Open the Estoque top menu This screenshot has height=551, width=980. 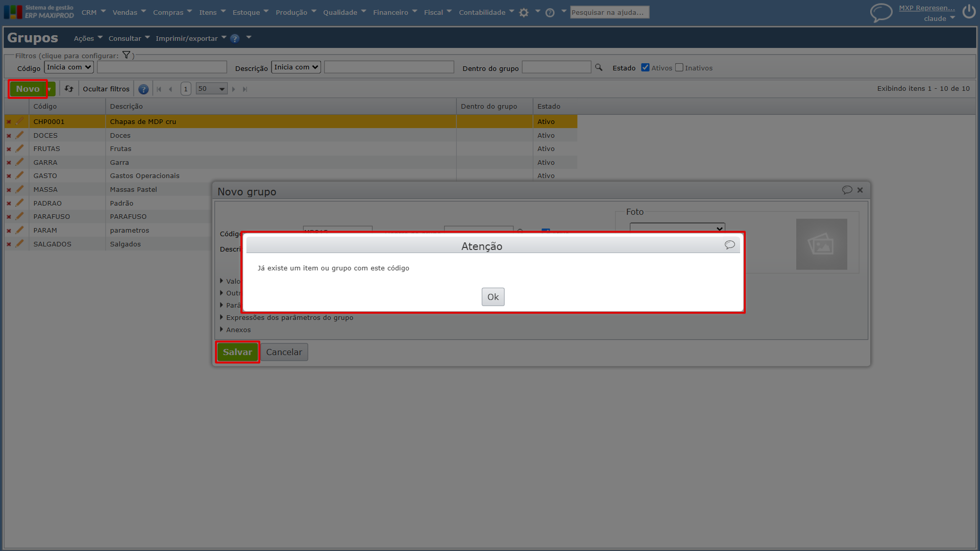click(250, 12)
